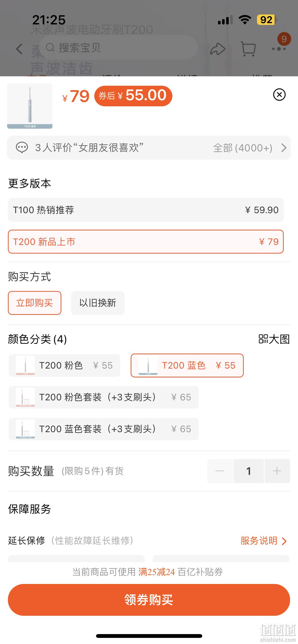Select T200 蓝色套装 with 3 brush heads
The height and width of the screenshot is (644, 298).
coord(104,429)
